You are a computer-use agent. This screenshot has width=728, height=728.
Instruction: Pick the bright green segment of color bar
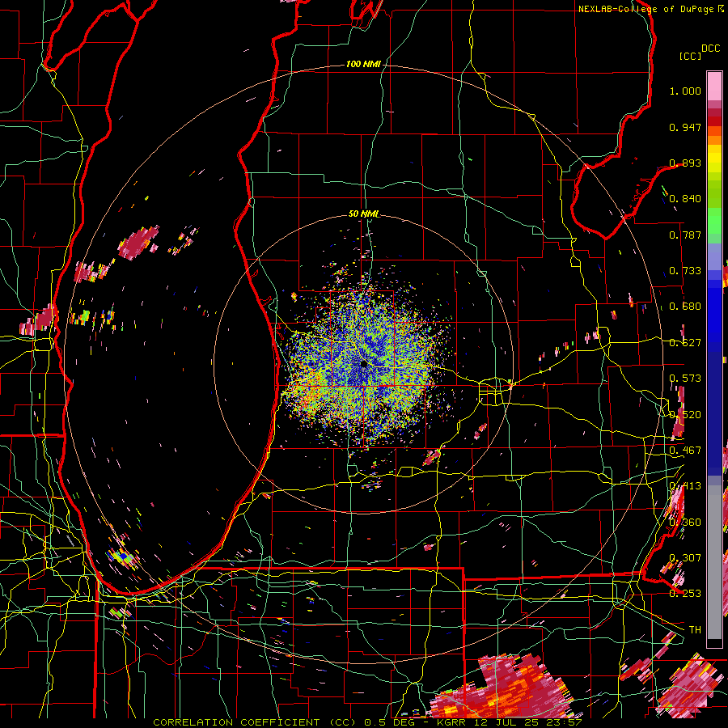point(714,221)
